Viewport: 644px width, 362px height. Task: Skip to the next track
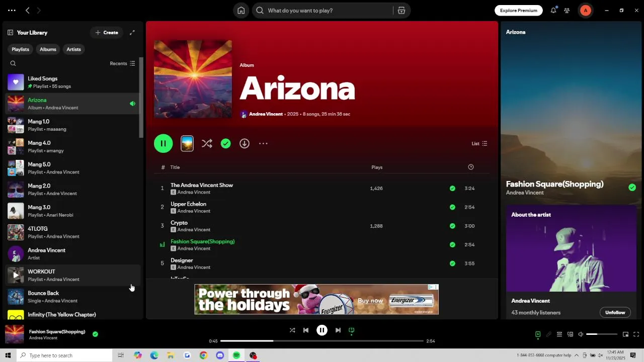click(338, 330)
